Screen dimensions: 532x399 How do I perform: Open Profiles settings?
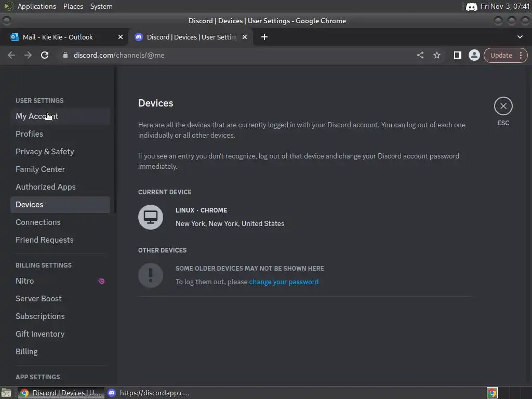click(60, 134)
